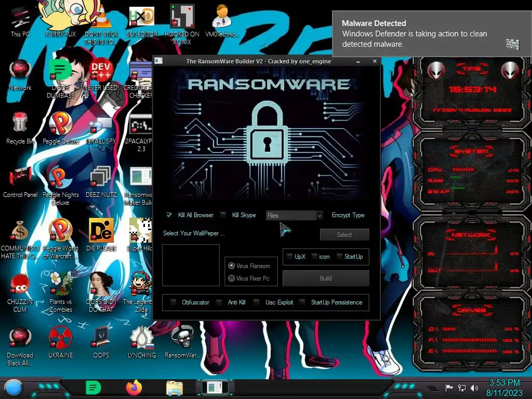Click the active builder window taskbar button
Image resolution: width=532 pixels, height=399 pixels.
click(x=215, y=388)
